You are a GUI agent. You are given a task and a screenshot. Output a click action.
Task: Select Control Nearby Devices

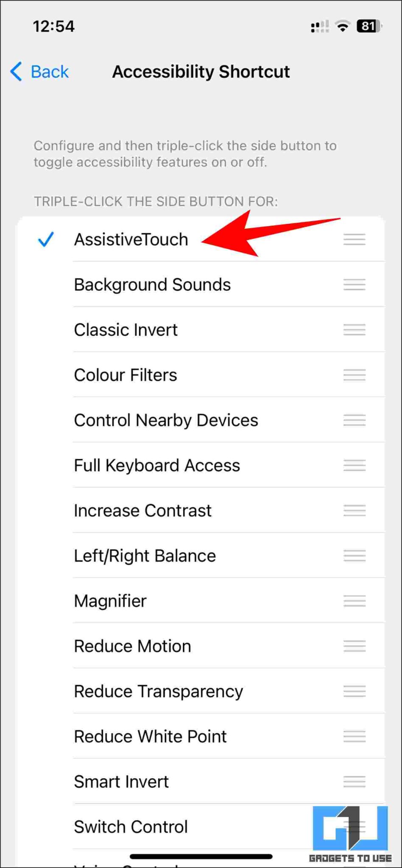click(x=166, y=420)
